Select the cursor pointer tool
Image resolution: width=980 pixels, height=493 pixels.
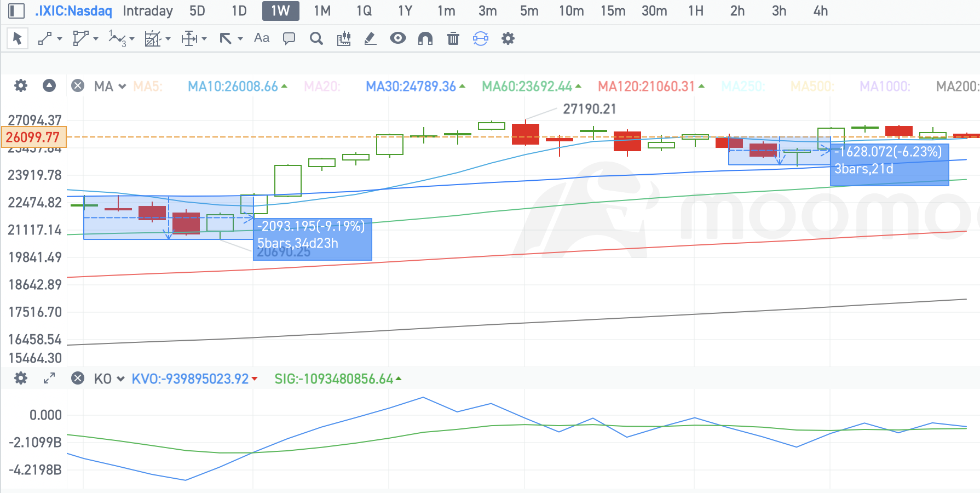click(18, 38)
